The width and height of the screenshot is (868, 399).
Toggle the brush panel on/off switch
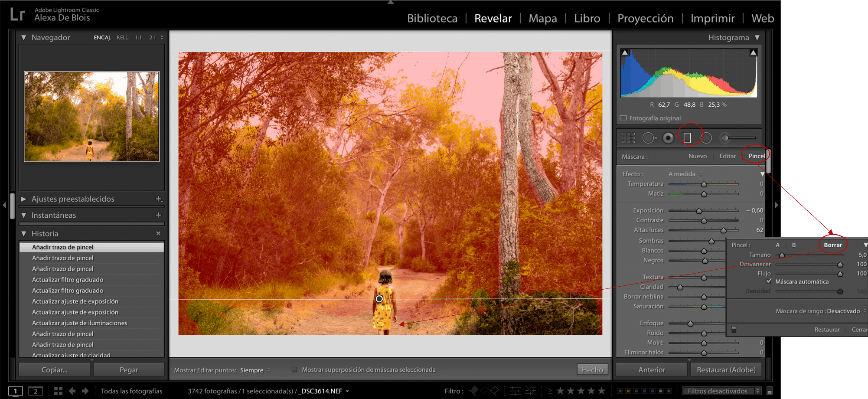(x=734, y=330)
